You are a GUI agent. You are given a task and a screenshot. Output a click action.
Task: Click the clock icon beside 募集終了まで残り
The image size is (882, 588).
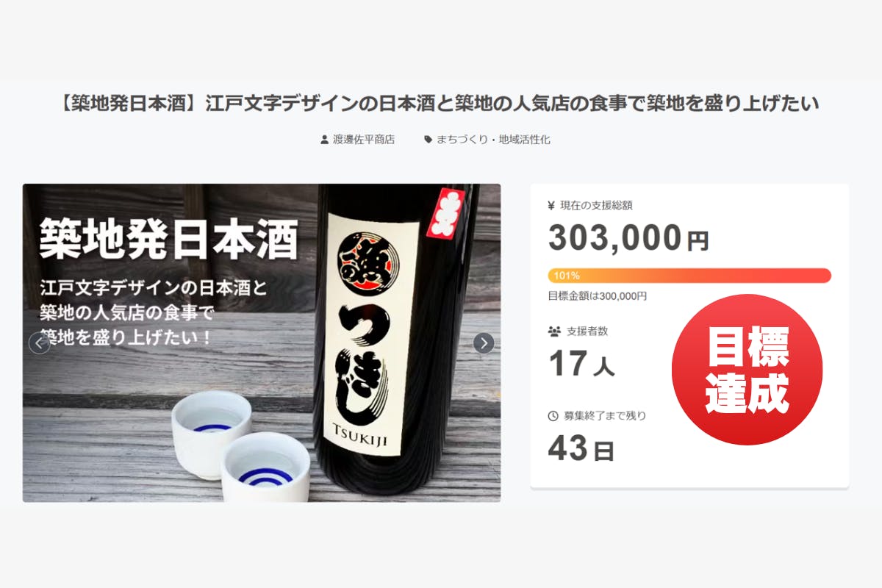[x=553, y=416]
